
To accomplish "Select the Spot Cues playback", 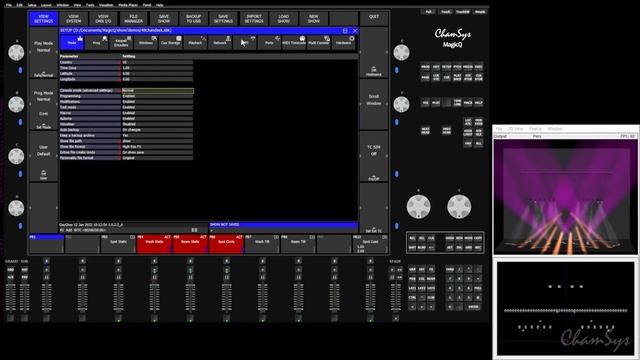I will [370, 244].
